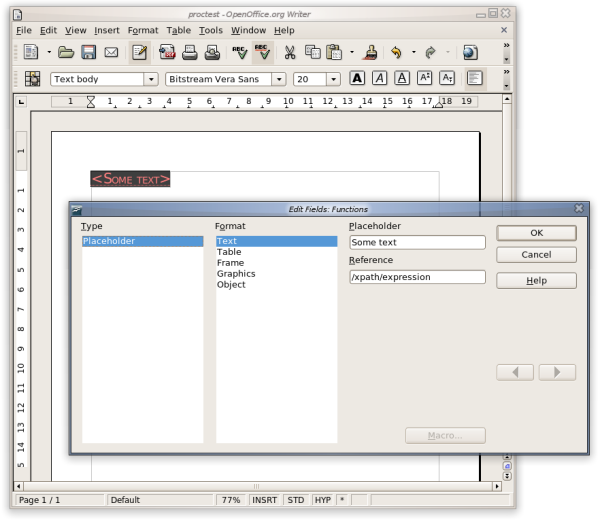Toggle Underline formatting
This screenshot has width=600, height=520.
(x=402, y=78)
